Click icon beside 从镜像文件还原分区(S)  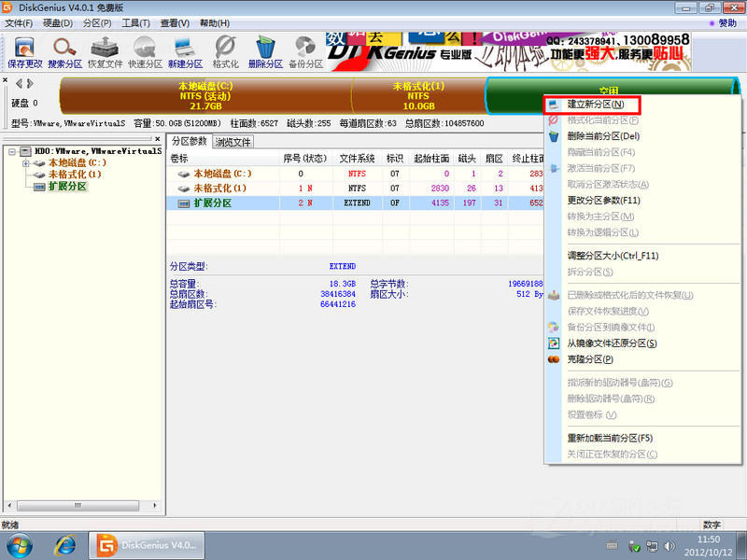(x=553, y=343)
